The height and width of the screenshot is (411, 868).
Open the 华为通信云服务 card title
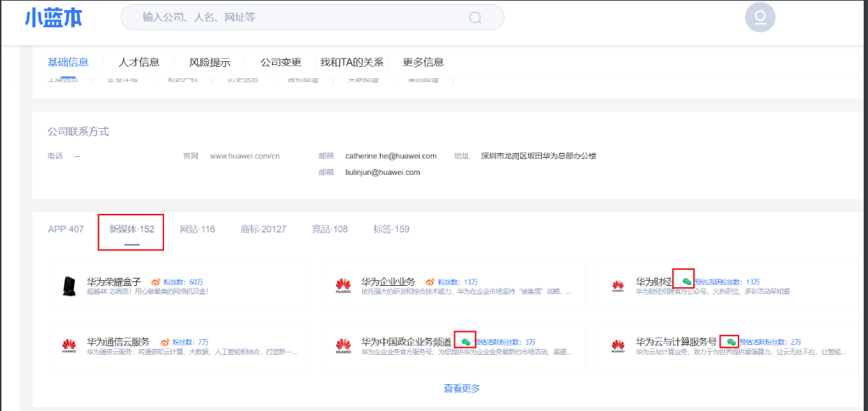tap(118, 341)
